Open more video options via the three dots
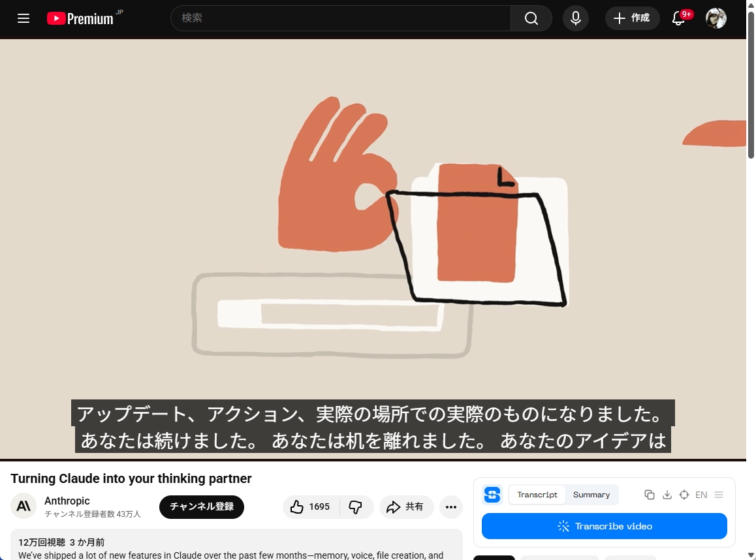Screen dimensions: 756x560 tap(450, 506)
